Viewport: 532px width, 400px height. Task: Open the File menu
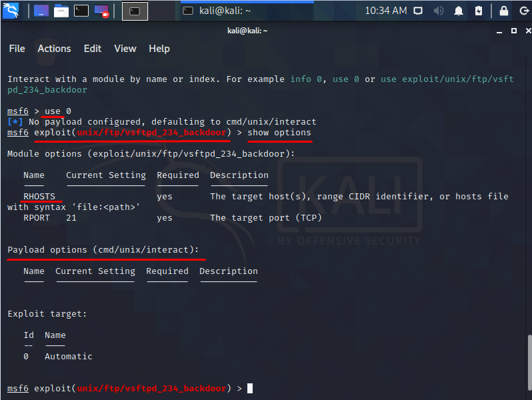pyautogui.click(x=17, y=49)
